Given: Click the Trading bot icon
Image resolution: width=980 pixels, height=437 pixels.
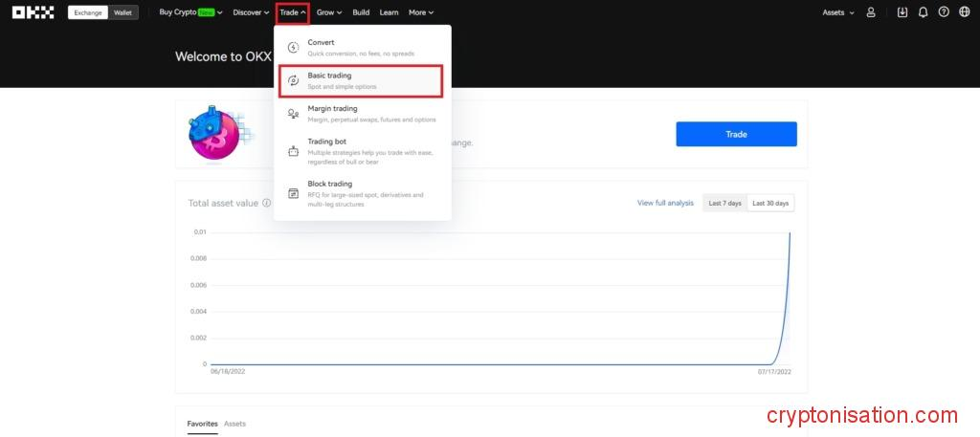Looking at the screenshot, I should click(294, 151).
